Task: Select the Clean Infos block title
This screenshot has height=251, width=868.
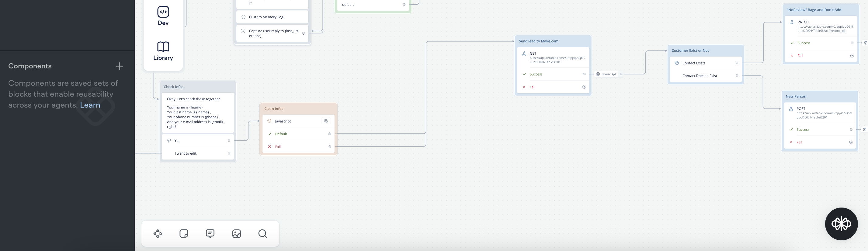Action: tap(274, 109)
